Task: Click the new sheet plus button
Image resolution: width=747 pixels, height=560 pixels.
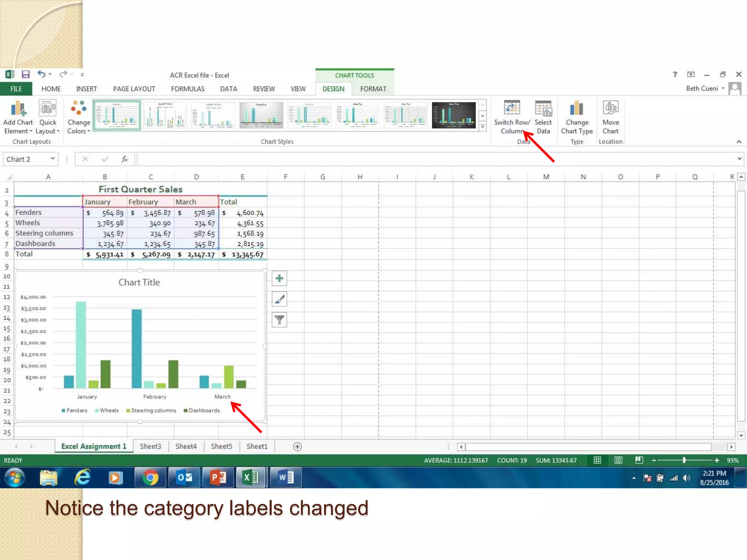Action: (297, 447)
